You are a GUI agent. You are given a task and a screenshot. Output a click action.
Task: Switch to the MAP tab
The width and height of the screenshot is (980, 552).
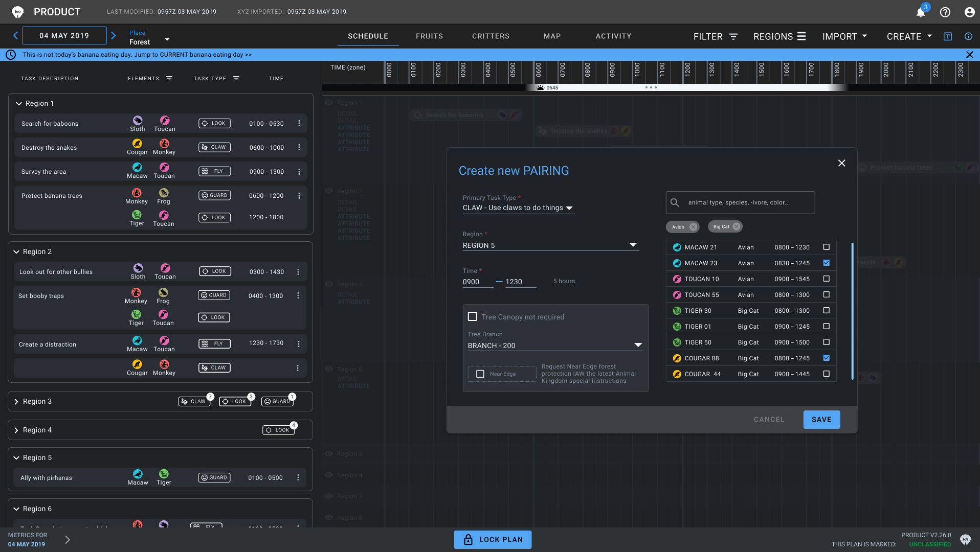click(x=552, y=36)
